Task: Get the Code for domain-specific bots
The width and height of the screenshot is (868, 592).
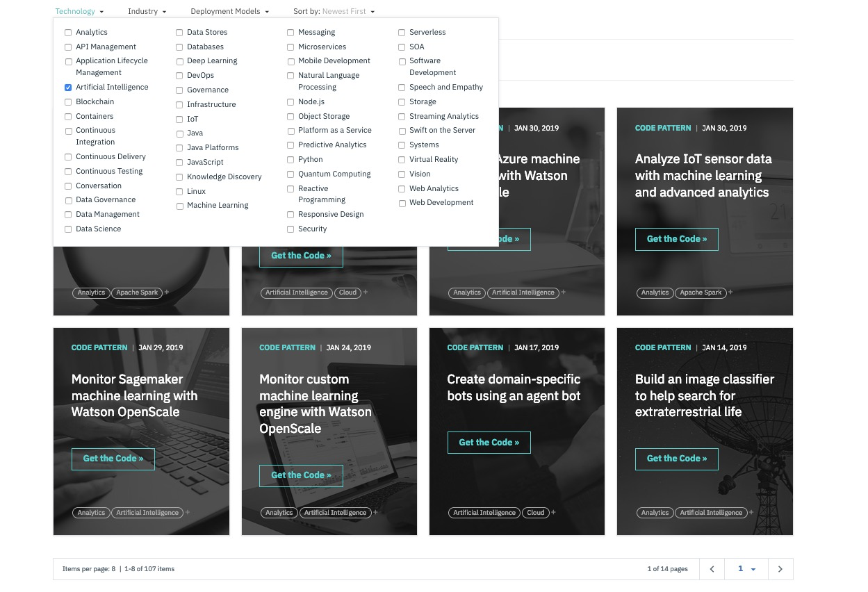Action: (x=489, y=443)
